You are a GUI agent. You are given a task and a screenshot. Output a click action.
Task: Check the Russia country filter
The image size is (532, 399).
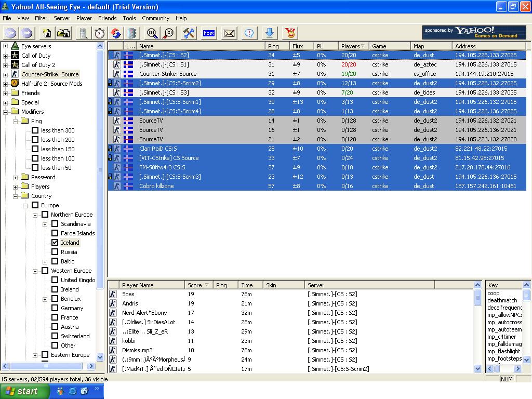[x=55, y=252]
